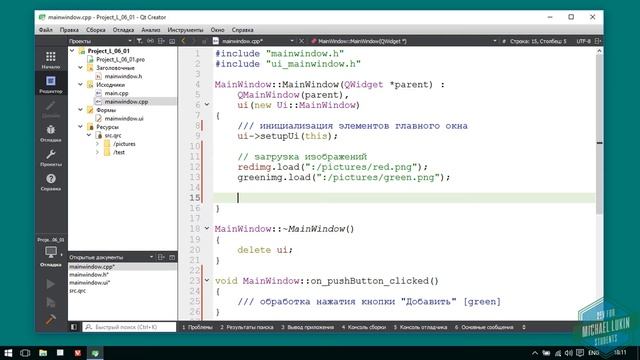Select Project_L_06_01.pro in project tree
640x360 pixels.
pos(120,59)
